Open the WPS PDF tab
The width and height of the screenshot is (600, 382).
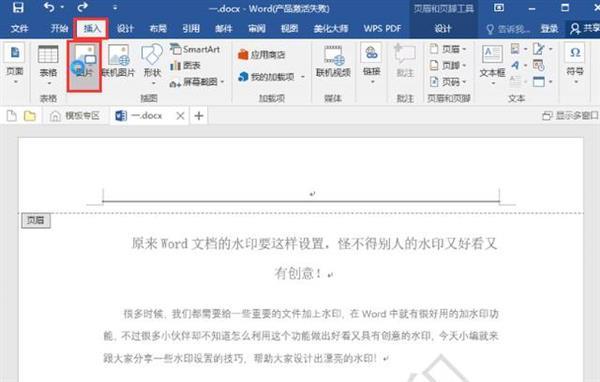tap(382, 28)
